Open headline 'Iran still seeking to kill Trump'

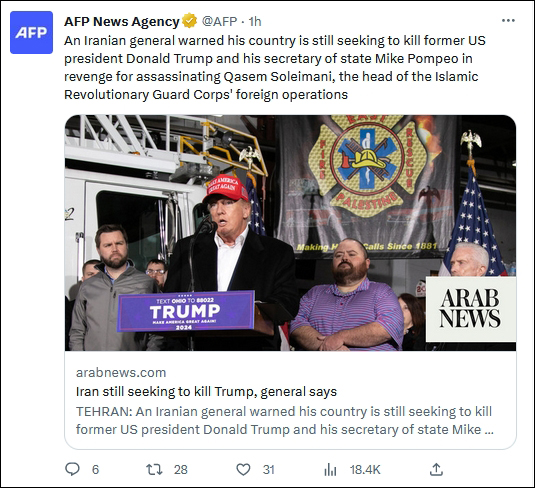coord(206,391)
